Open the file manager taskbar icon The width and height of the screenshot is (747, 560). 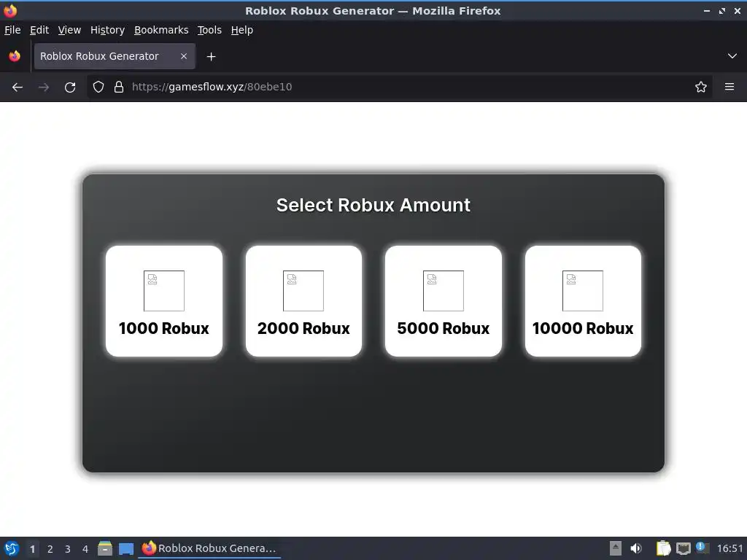pyautogui.click(x=105, y=548)
